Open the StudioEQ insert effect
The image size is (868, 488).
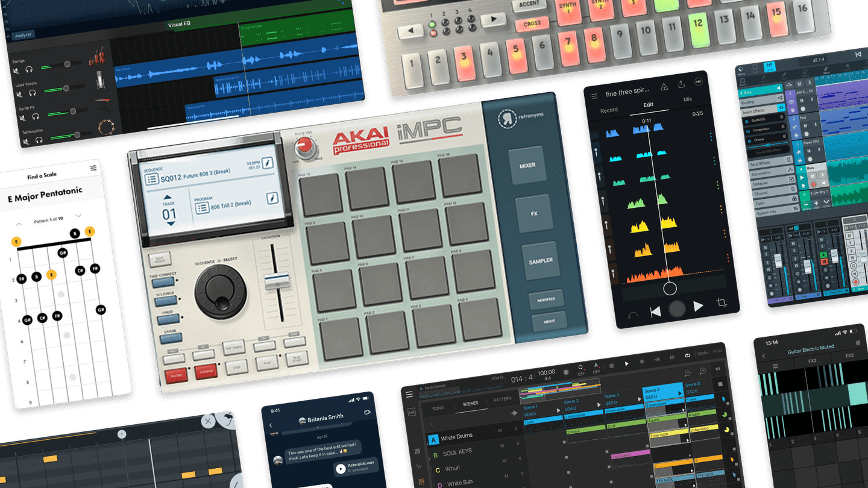[758, 120]
